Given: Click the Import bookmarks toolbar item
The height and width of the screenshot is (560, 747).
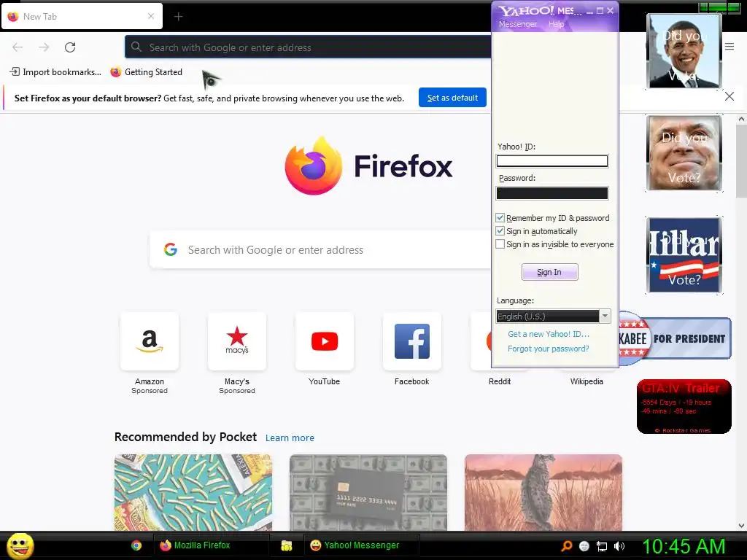Looking at the screenshot, I should click(x=55, y=72).
